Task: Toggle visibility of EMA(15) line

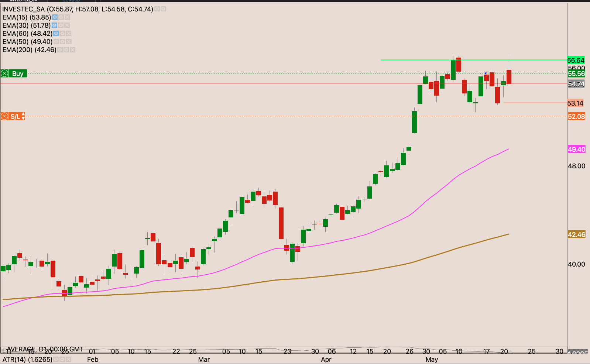Action: point(55,17)
